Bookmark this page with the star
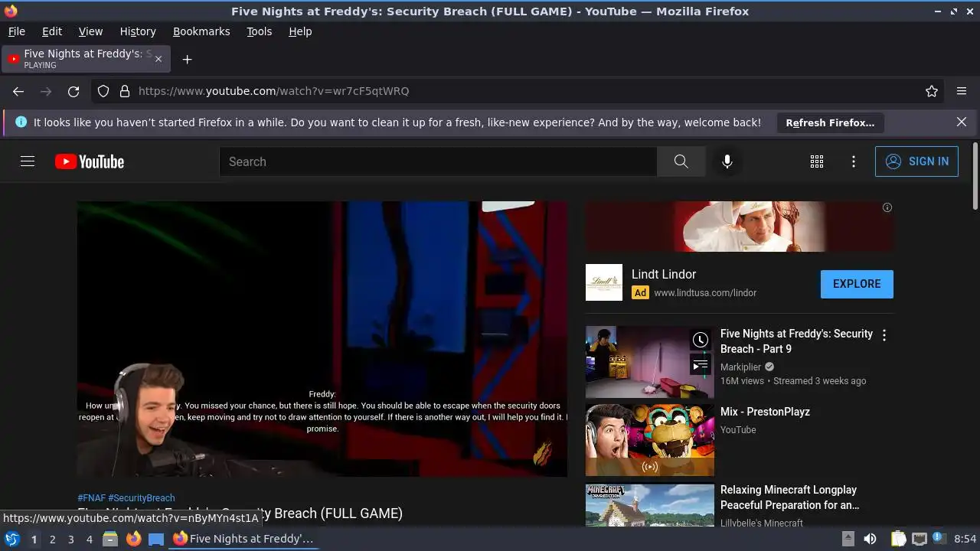The width and height of the screenshot is (980, 551). tap(932, 91)
